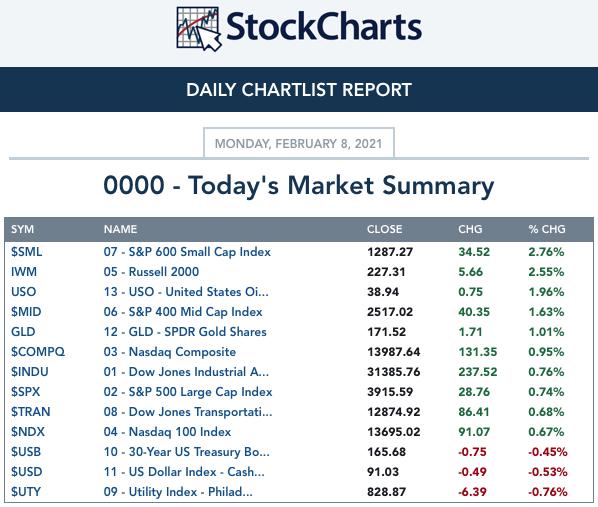
Task: Click the SYM column header
Action: point(23,229)
